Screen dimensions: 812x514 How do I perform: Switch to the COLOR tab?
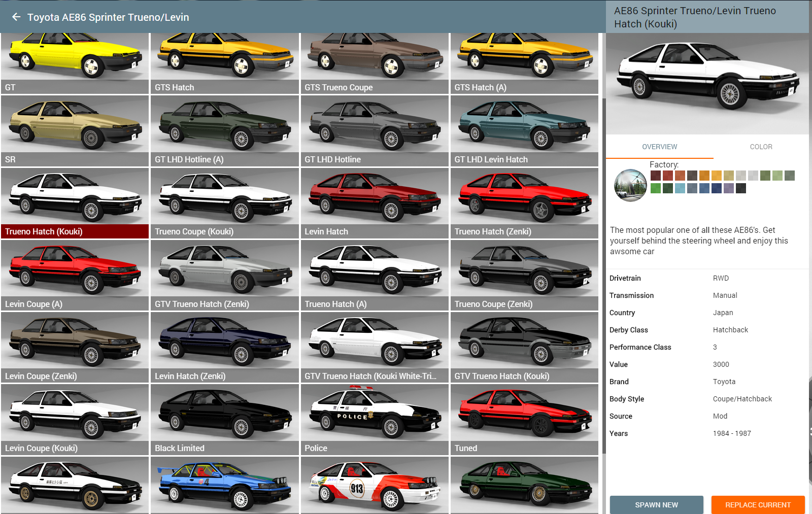(761, 147)
